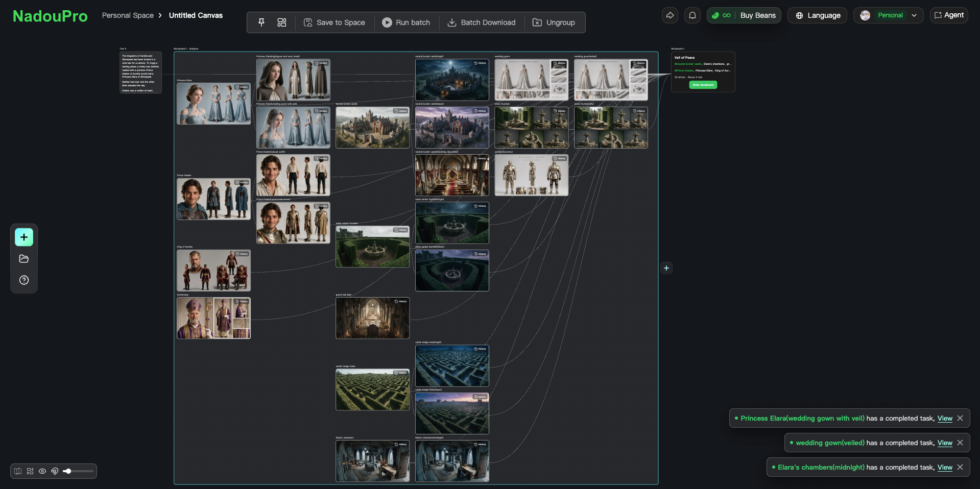Open History on the stone fountain card
980x489 pixels.
coord(560,111)
